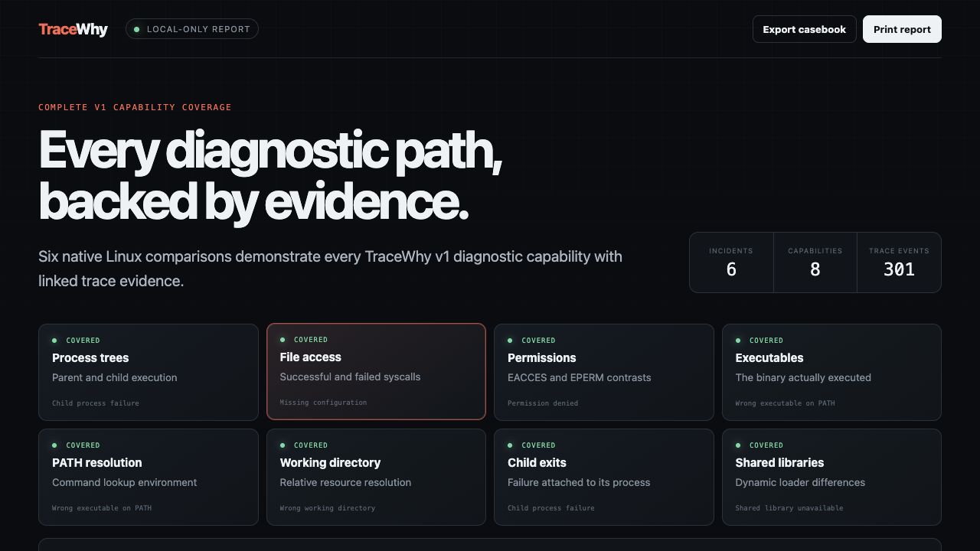Click the TraceWhy logo
The height and width of the screenshot is (551, 980).
(73, 29)
